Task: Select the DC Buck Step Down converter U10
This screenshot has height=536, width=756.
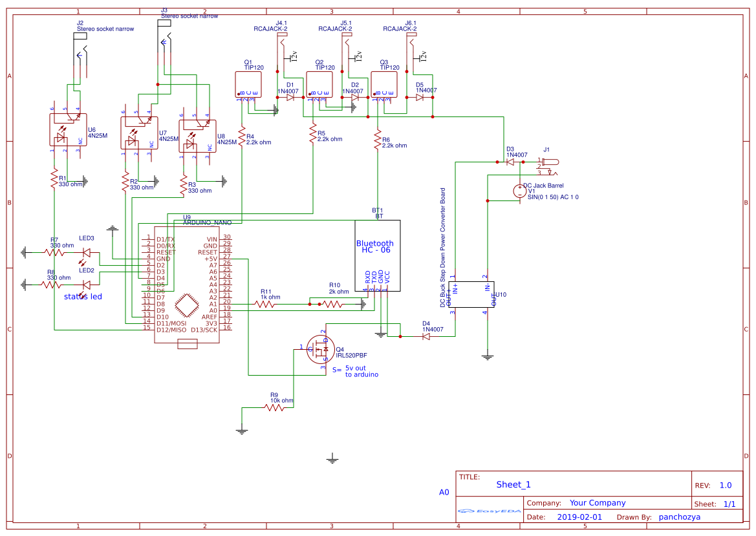Action: click(472, 294)
